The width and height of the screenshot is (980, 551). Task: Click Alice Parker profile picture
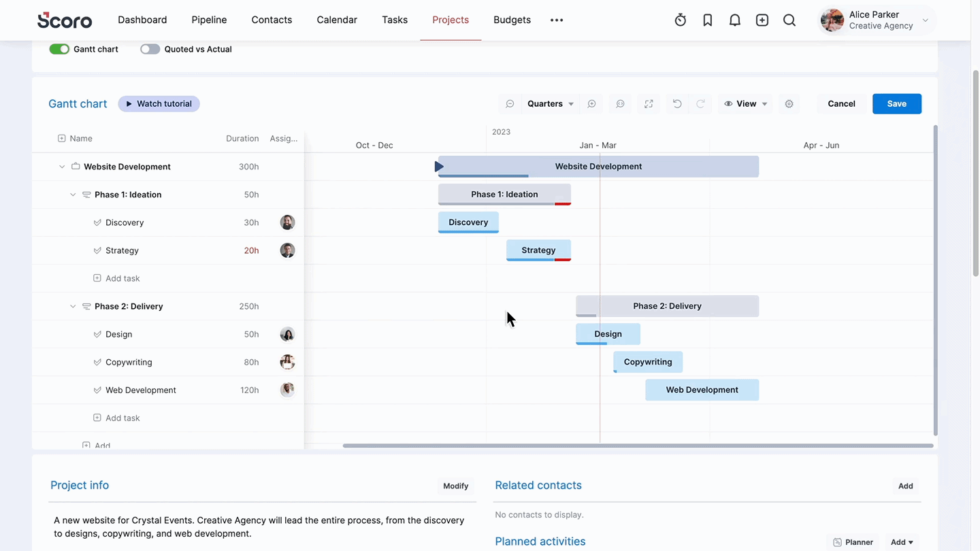(832, 20)
